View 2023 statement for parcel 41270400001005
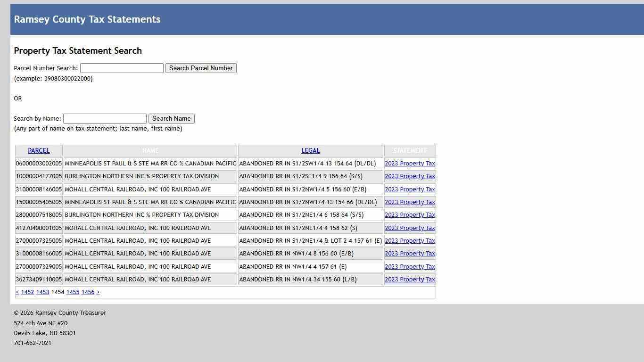This screenshot has height=362, width=644. click(410, 228)
